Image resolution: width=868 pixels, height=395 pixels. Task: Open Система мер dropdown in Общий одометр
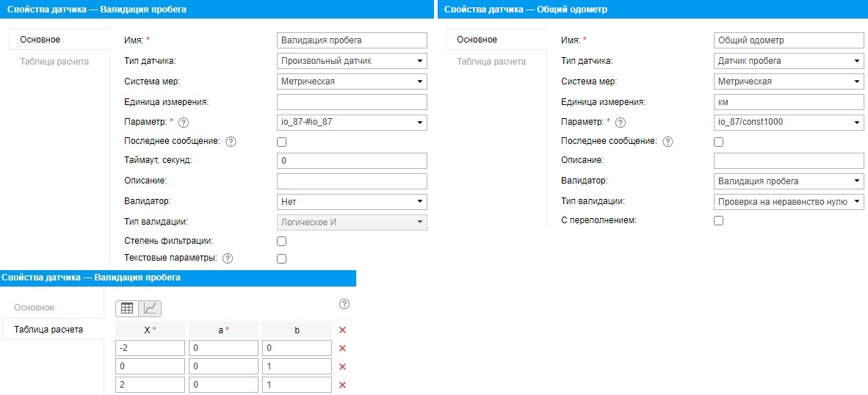point(789,81)
